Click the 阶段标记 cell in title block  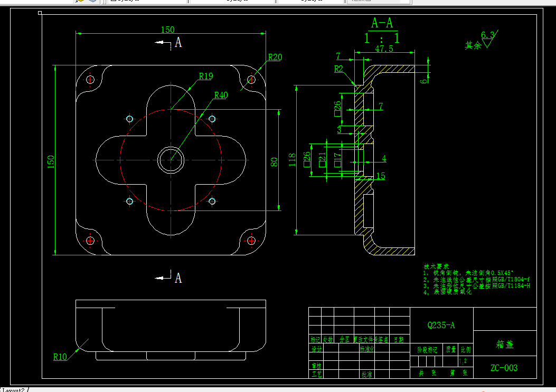(x=427, y=350)
